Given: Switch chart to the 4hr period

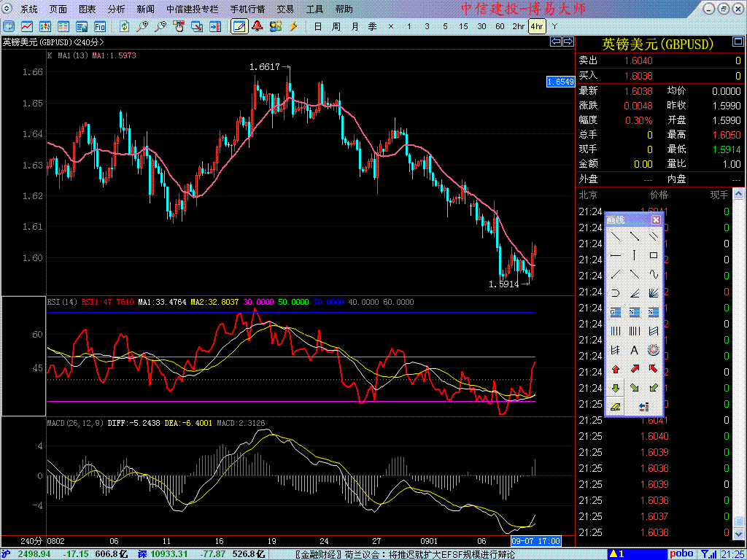Looking at the screenshot, I should tap(536, 26).
